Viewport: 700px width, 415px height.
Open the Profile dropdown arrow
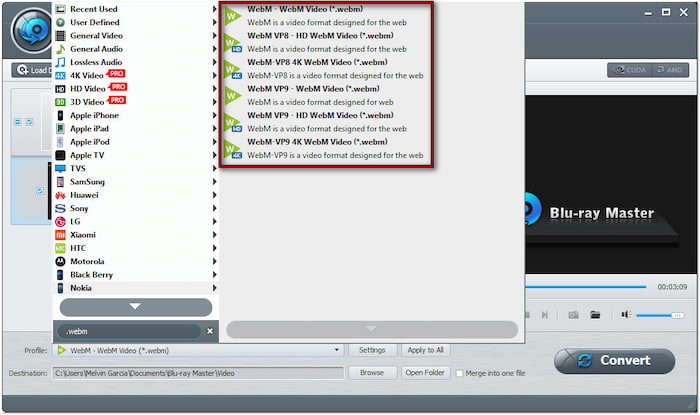(337, 350)
